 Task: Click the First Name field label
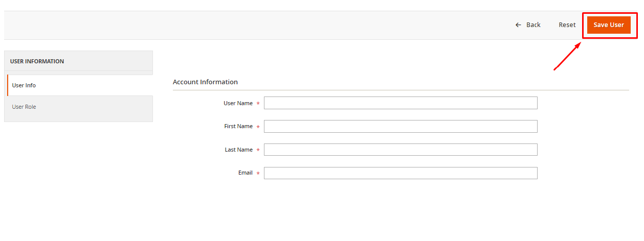238,126
